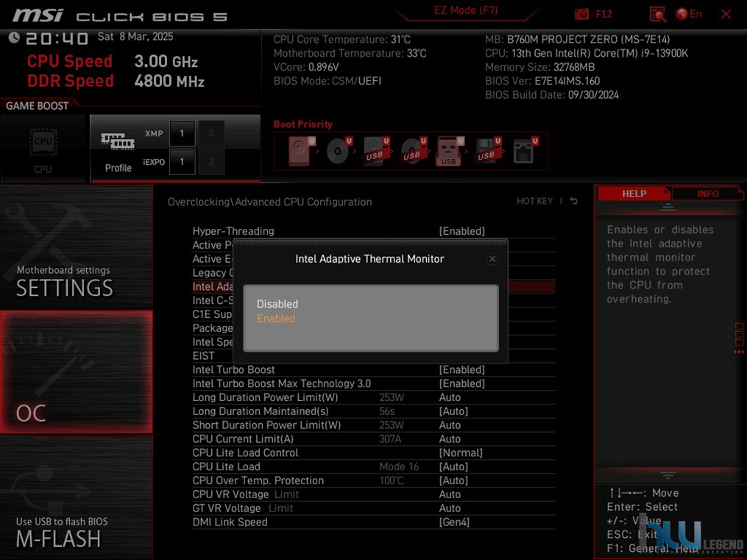Toggle XMP profile 2

pyautogui.click(x=211, y=133)
